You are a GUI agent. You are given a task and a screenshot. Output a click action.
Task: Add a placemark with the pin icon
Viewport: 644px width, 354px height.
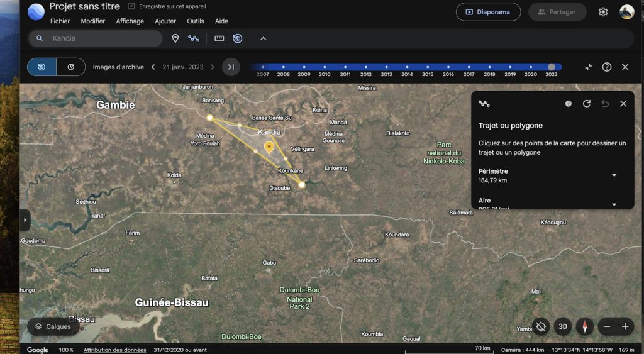point(175,38)
